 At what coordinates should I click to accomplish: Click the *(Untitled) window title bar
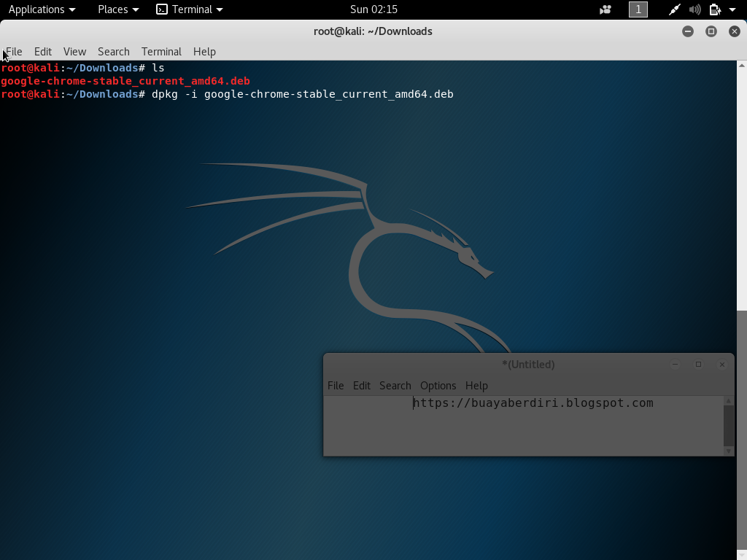coord(528,365)
